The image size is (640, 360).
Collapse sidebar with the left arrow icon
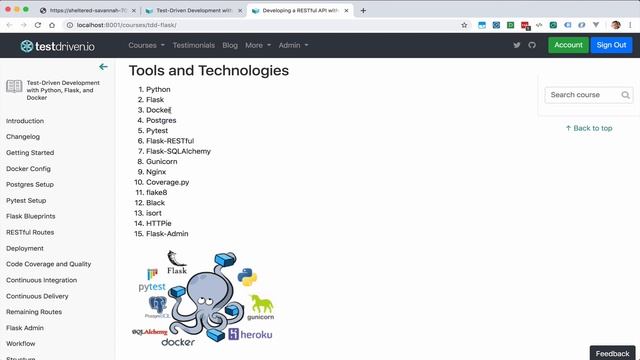103,67
